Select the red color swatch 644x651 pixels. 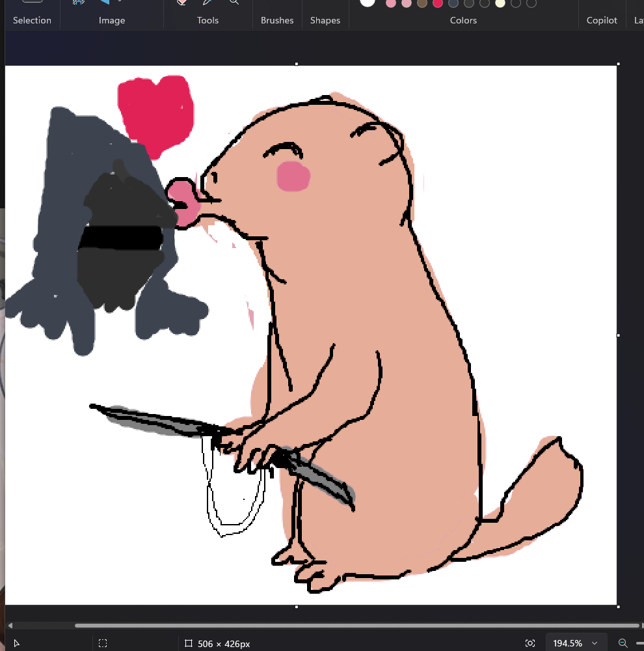437,3
